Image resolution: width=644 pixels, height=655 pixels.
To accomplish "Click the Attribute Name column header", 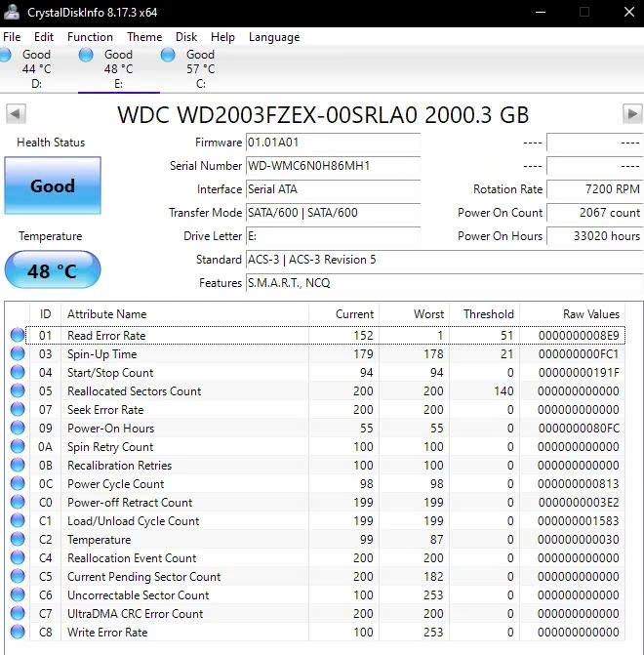I will 106,314.
